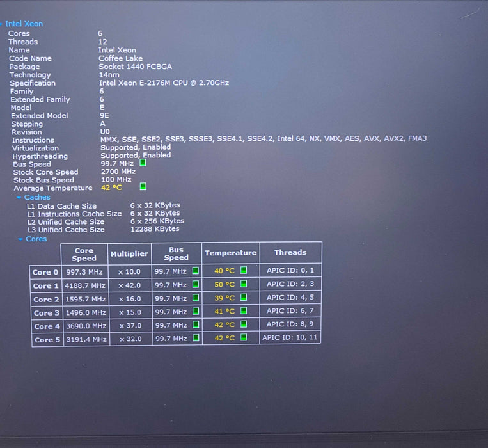The image size is (488, 448).
Task: Click the Socket 1440 FCBGA package value
Action: tap(135, 67)
